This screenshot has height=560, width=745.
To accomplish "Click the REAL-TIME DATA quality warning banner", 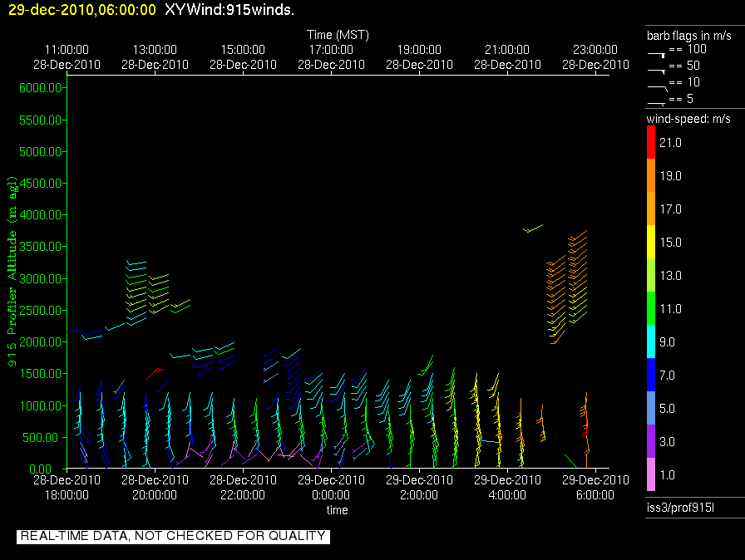I will pos(173,537).
